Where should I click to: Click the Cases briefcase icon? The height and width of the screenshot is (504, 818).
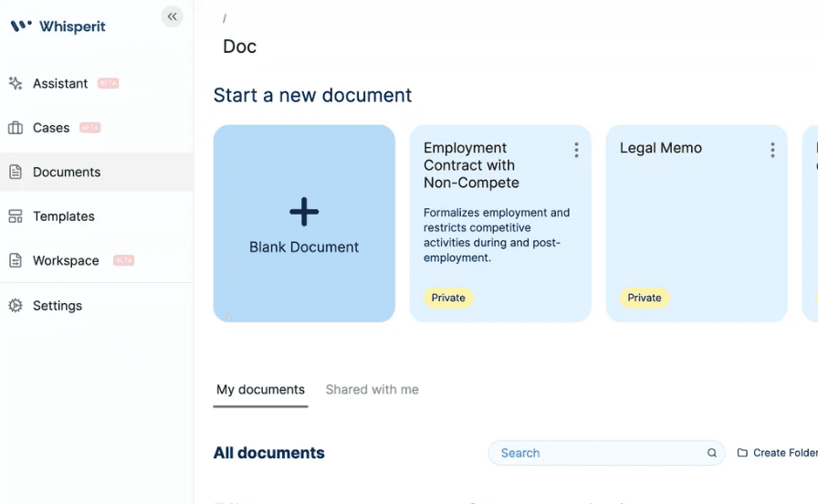coord(16,128)
